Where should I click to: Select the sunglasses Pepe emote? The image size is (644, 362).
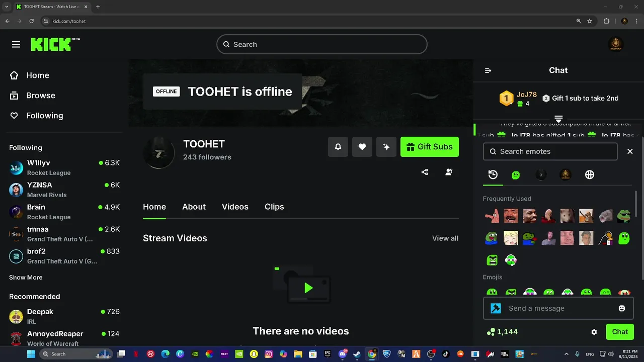[624, 216]
